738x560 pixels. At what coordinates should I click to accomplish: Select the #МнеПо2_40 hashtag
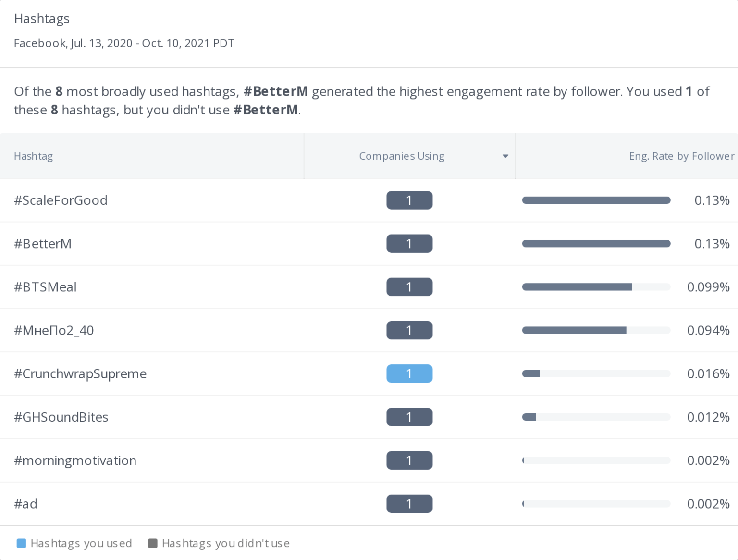54,330
